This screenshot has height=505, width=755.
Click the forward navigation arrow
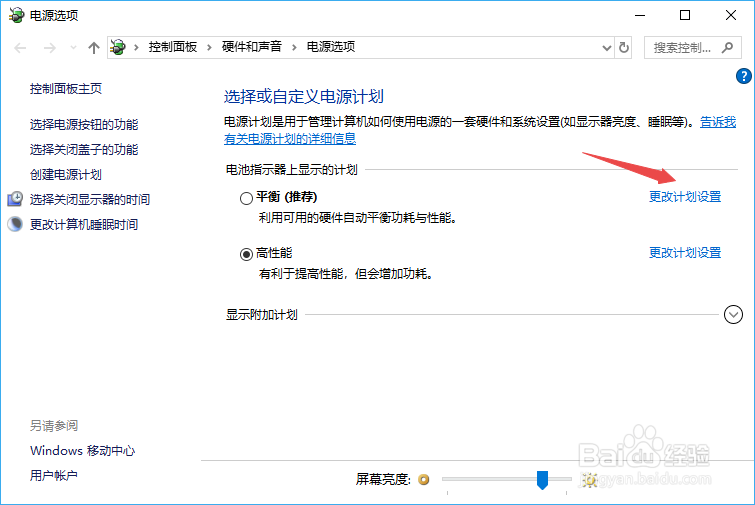(x=50, y=48)
